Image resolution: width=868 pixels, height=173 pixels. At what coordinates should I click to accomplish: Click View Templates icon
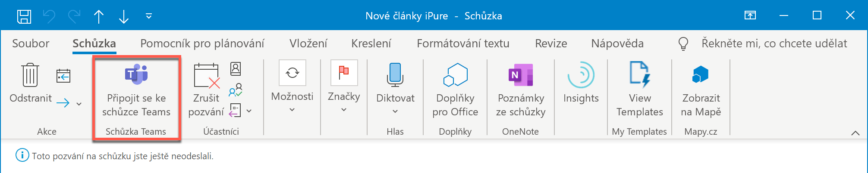tap(639, 75)
